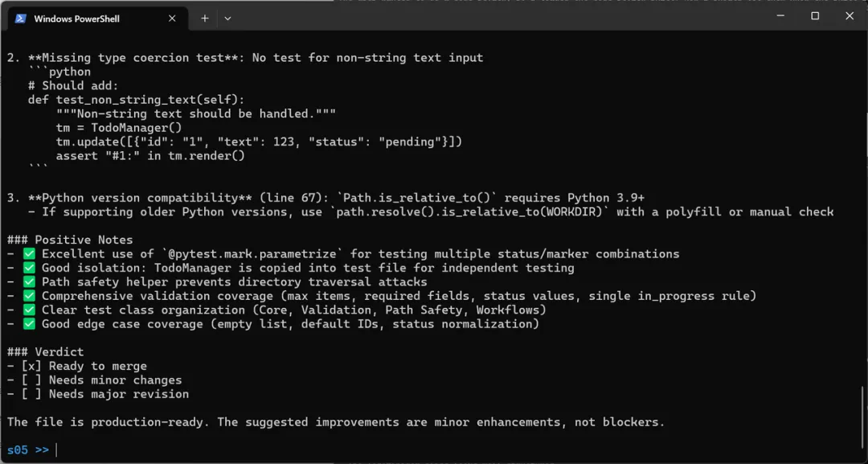Click green check beside Comprehensive validation coverage

coord(29,296)
